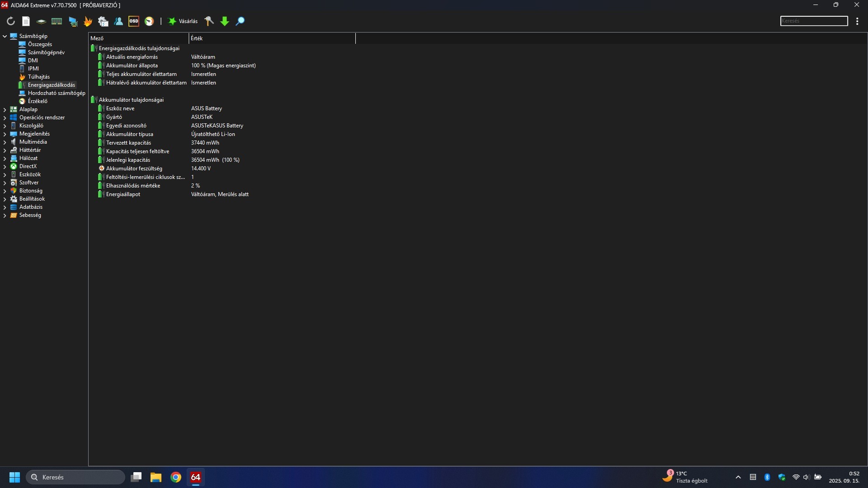The image size is (868, 488).
Task: Click the magnifying glass search icon in toolbar
Action: [x=240, y=21]
